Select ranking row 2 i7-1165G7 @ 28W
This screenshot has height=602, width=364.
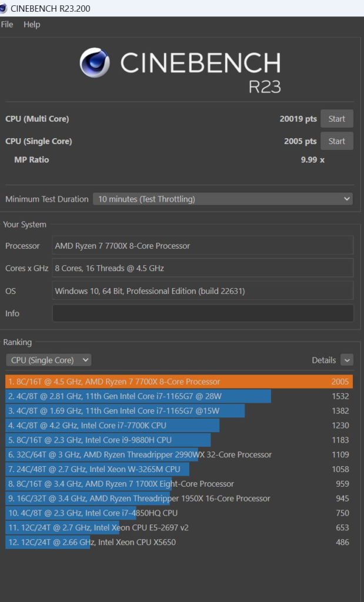tap(179, 396)
